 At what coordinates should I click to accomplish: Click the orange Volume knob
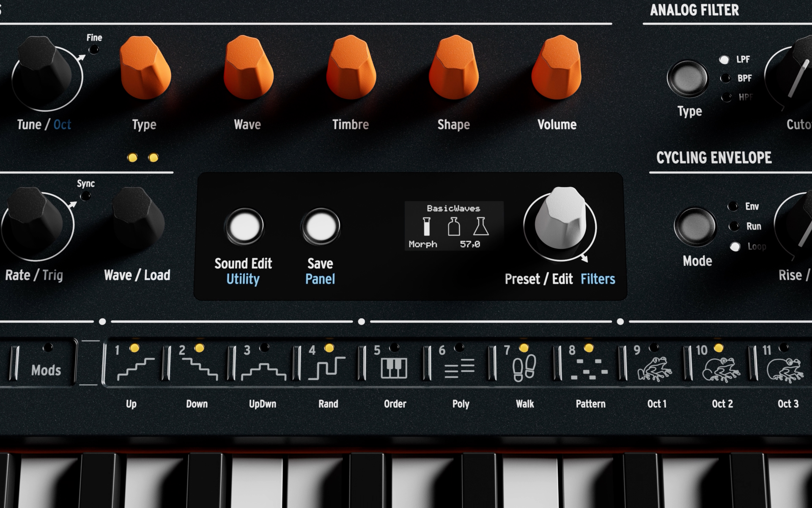pyautogui.click(x=557, y=68)
